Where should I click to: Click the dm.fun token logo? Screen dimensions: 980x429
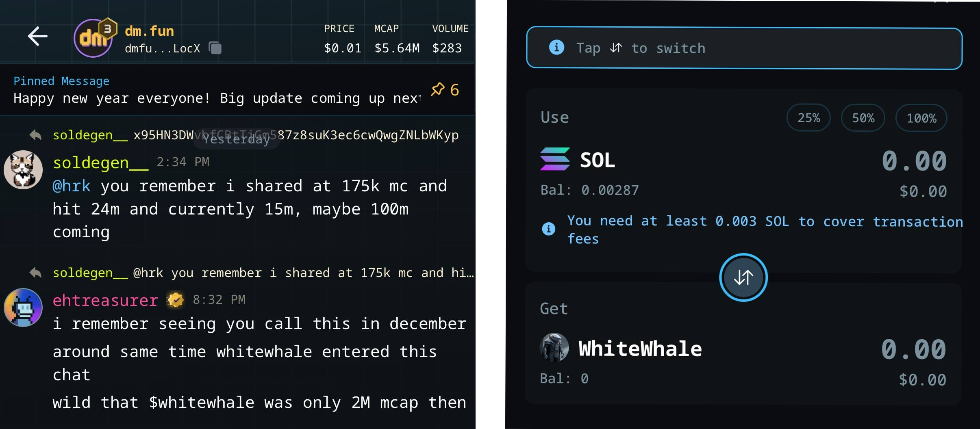pyautogui.click(x=93, y=38)
